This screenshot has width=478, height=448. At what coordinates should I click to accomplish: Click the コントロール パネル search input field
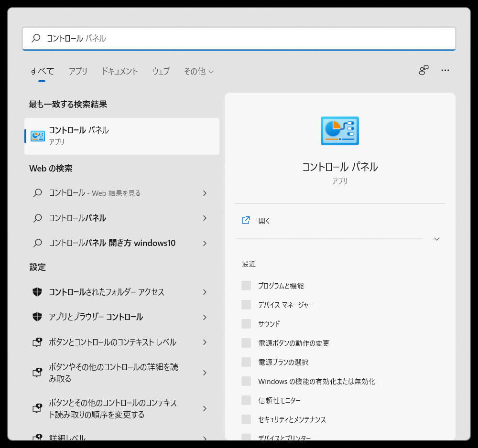239,38
